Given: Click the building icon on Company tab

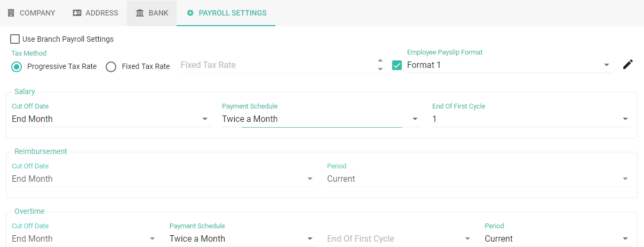Looking at the screenshot, I should click(11, 13).
